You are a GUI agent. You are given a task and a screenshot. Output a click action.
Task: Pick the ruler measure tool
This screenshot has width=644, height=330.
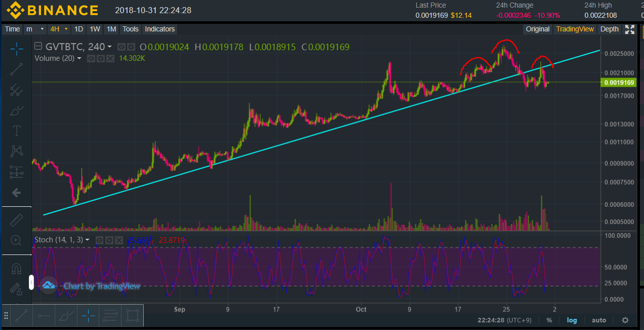tap(16, 219)
